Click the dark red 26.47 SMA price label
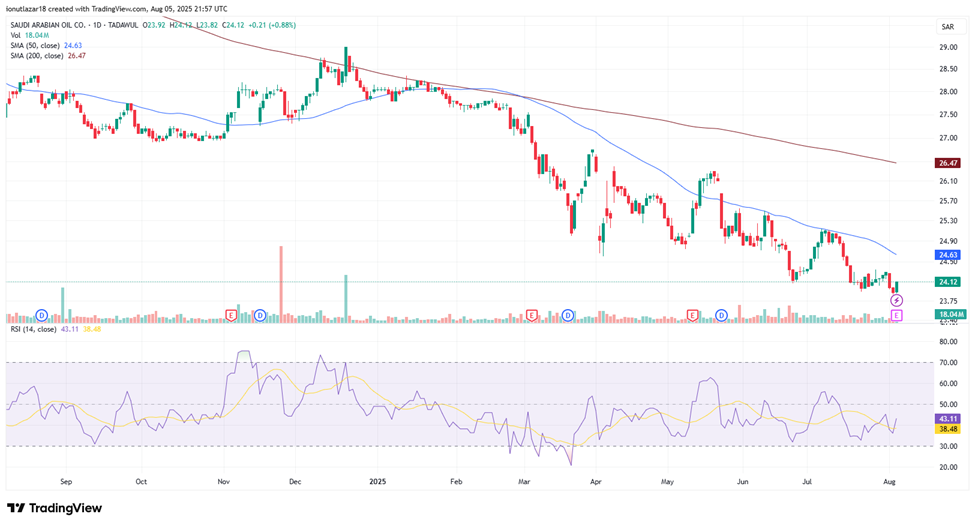The width and height of the screenshot is (975, 530). point(948,162)
